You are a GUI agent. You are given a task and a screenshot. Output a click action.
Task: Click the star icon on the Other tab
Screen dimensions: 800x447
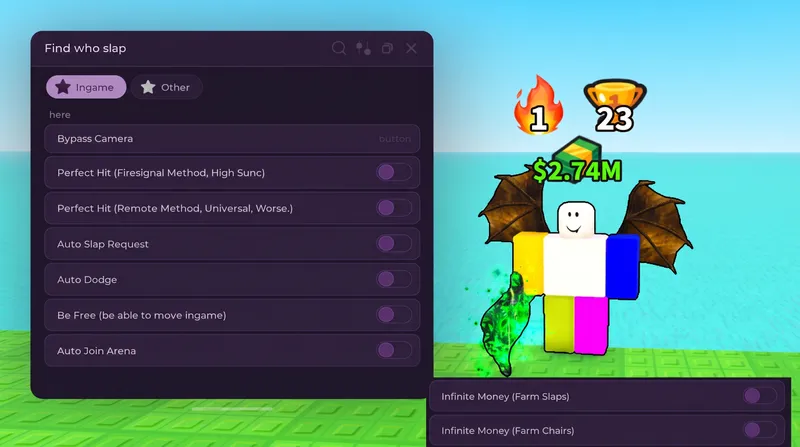click(x=148, y=87)
